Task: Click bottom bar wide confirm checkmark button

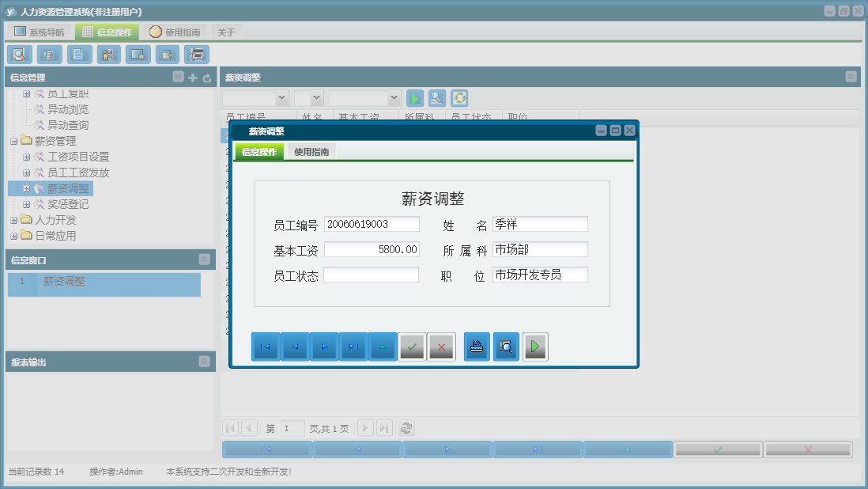Action: [718, 449]
